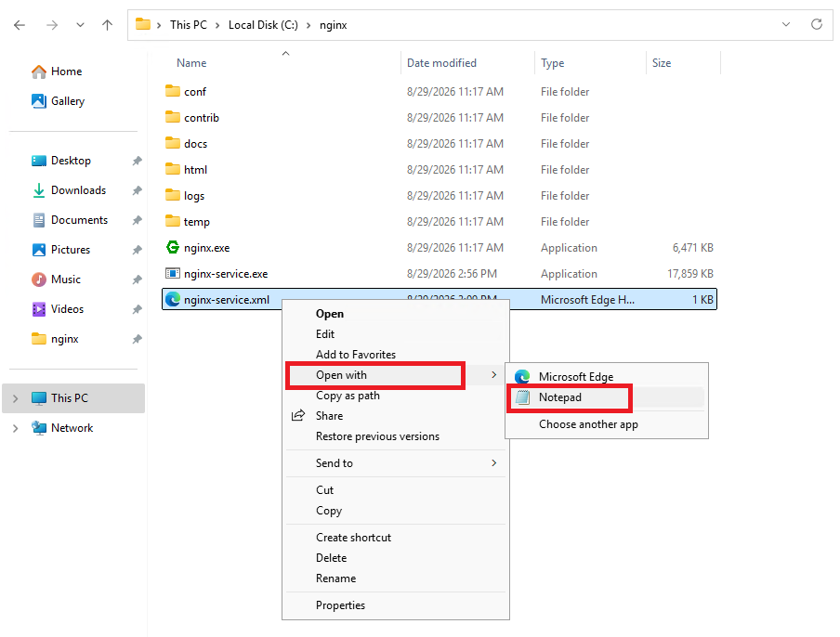Viewport: 840px width, 637px height.
Task: Select Local Disk (C:) breadcrumb
Action: [x=263, y=25]
